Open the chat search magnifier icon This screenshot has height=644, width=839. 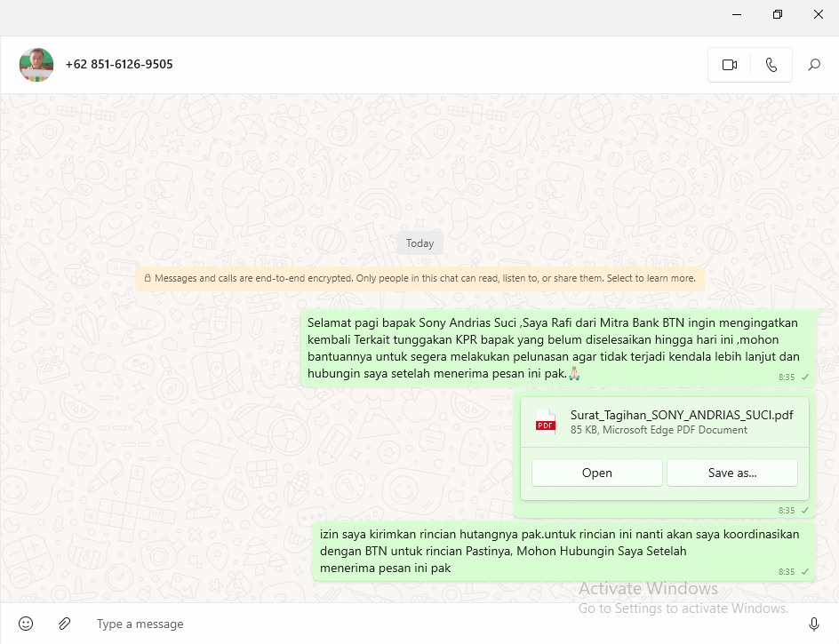pos(813,65)
